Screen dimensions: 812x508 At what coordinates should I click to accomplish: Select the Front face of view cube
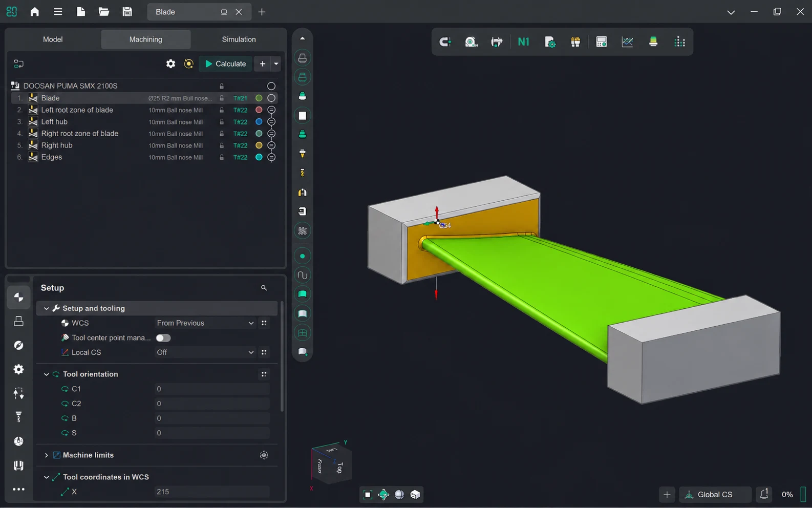[319, 466]
